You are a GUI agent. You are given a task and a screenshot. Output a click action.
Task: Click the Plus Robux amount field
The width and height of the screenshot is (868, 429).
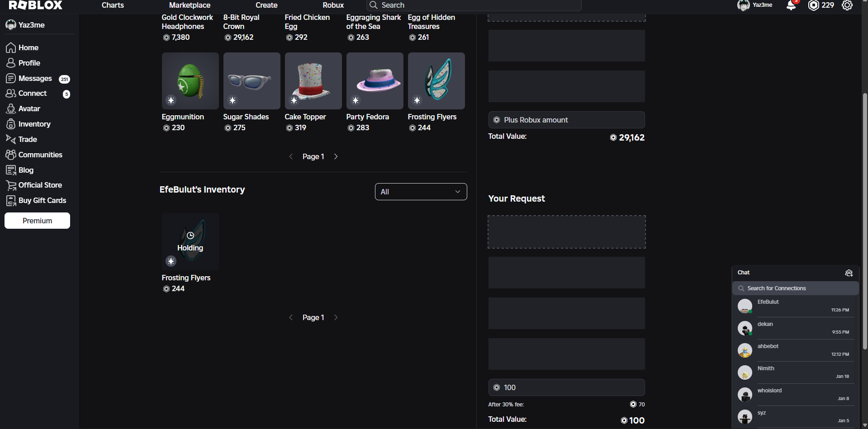(x=567, y=120)
